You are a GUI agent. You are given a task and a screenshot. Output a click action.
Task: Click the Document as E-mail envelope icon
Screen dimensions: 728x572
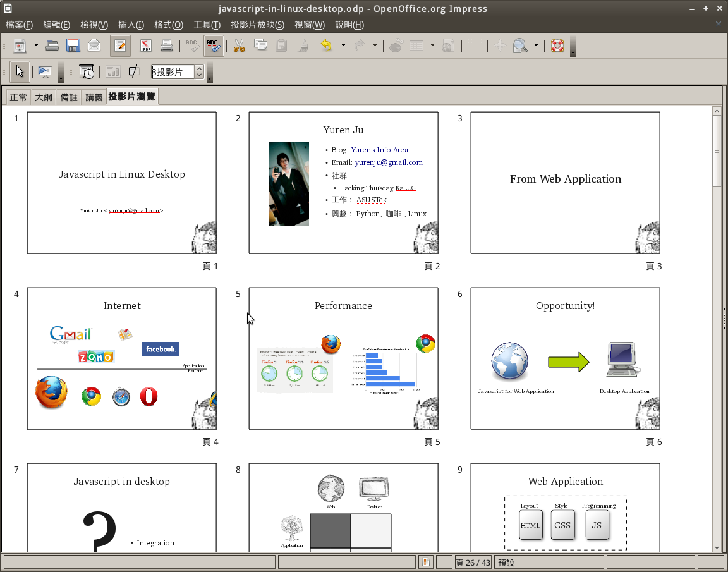94,46
